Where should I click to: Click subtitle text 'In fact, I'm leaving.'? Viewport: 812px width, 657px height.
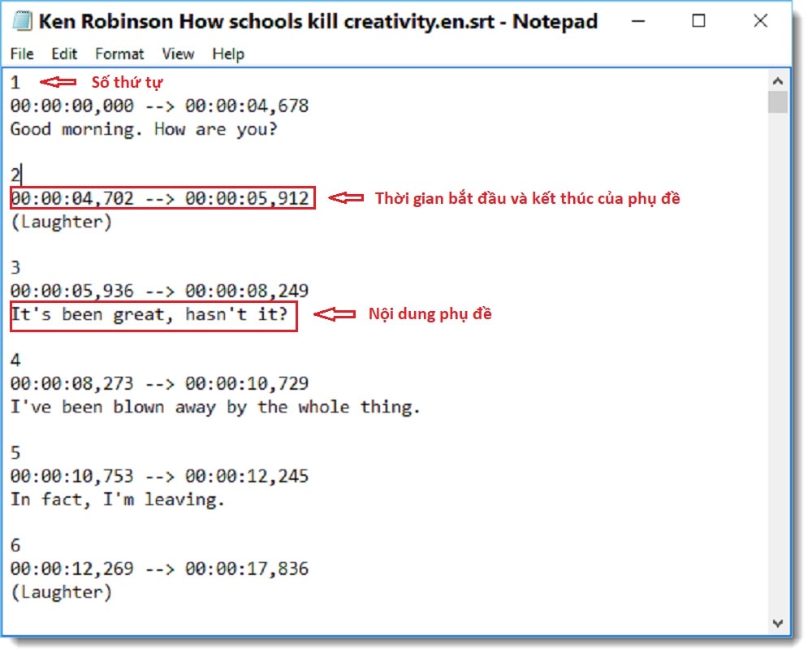[118, 499]
